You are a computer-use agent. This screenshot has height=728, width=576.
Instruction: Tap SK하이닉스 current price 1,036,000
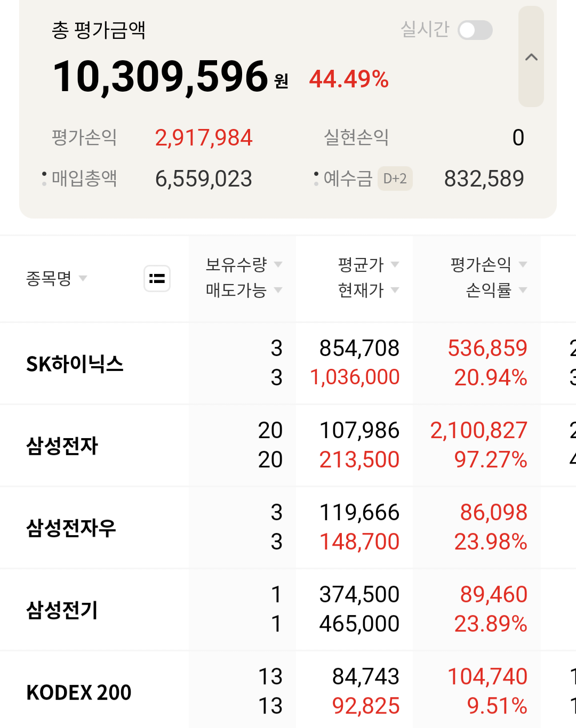pyautogui.click(x=355, y=377)
